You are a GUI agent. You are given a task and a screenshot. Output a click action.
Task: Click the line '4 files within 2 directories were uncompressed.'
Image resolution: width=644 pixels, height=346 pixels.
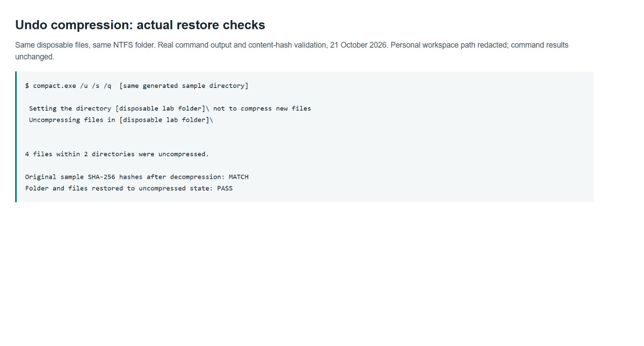tap(117, 154)
